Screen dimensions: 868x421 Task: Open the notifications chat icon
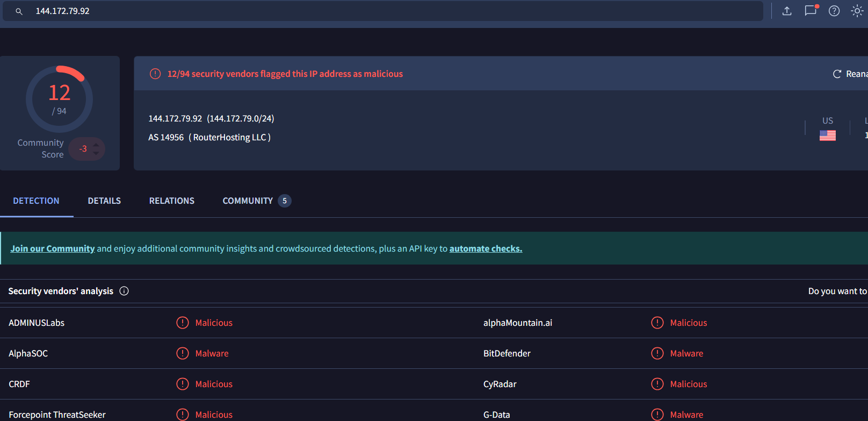(x=811, y=11)
